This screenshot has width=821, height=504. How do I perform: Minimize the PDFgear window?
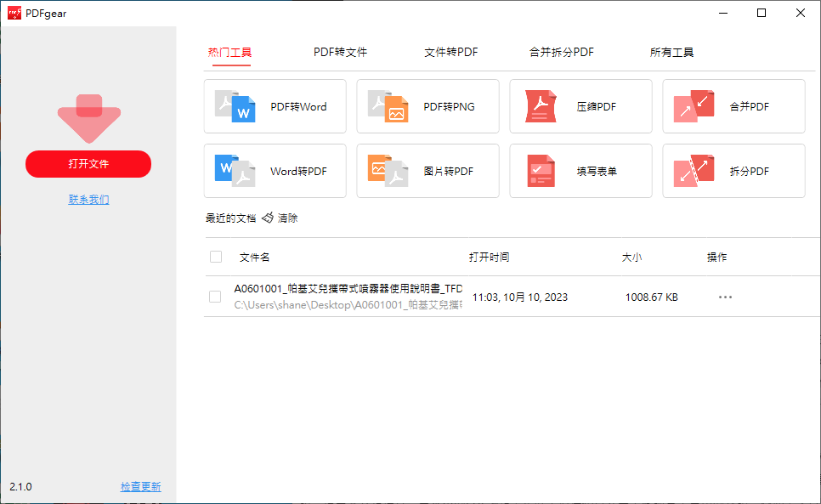[x=723, y=13]
